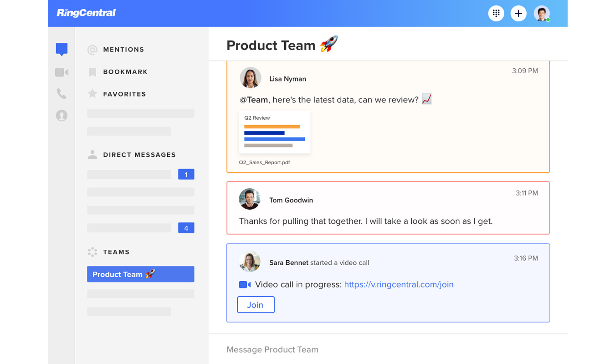This screenshot has width=615, height=364.
Task: Click the Tom Goodwin name
Action: (291, 200)
